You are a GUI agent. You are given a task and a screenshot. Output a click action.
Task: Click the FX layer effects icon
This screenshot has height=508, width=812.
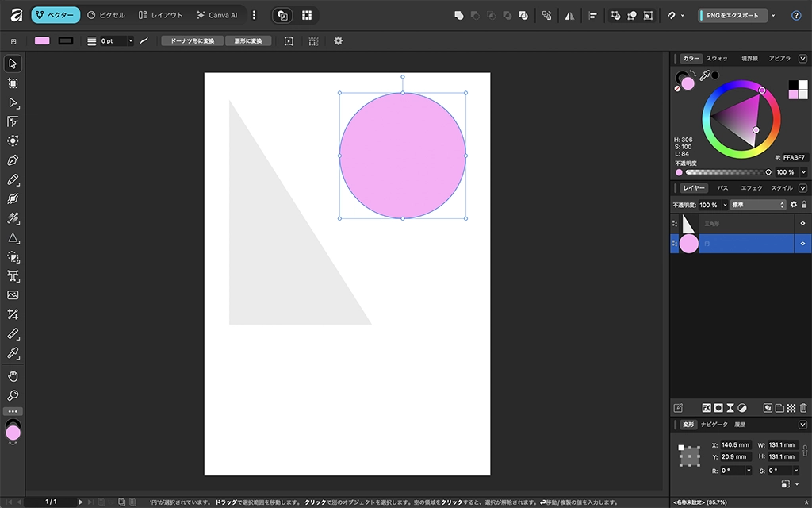point(706,408)
